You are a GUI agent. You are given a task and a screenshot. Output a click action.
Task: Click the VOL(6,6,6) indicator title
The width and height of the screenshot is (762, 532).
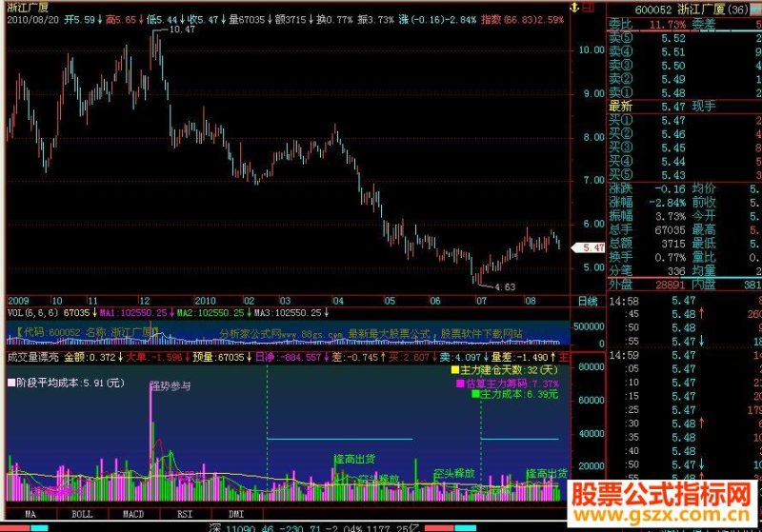[x=32, y=313]
